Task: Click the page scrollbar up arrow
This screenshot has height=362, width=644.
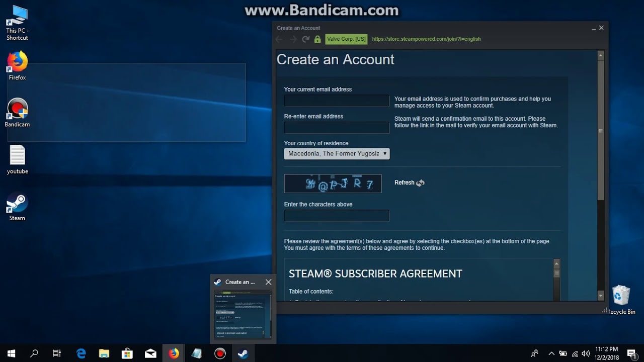Action: click(600, 55)
